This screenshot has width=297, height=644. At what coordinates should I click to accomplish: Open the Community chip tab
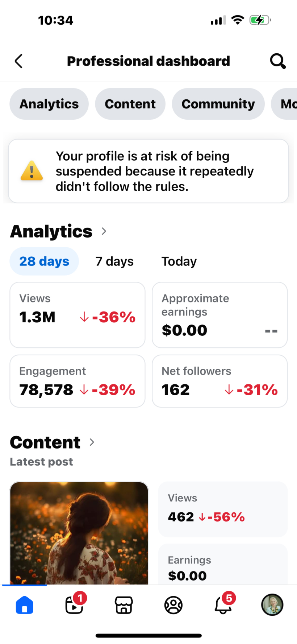218,104
